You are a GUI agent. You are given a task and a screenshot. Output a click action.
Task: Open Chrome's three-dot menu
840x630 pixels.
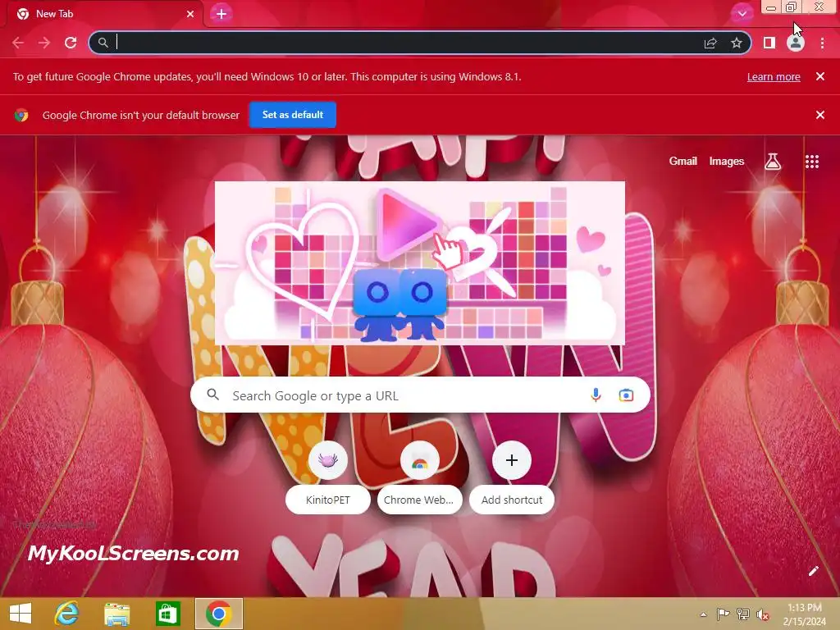coord(822,43)
